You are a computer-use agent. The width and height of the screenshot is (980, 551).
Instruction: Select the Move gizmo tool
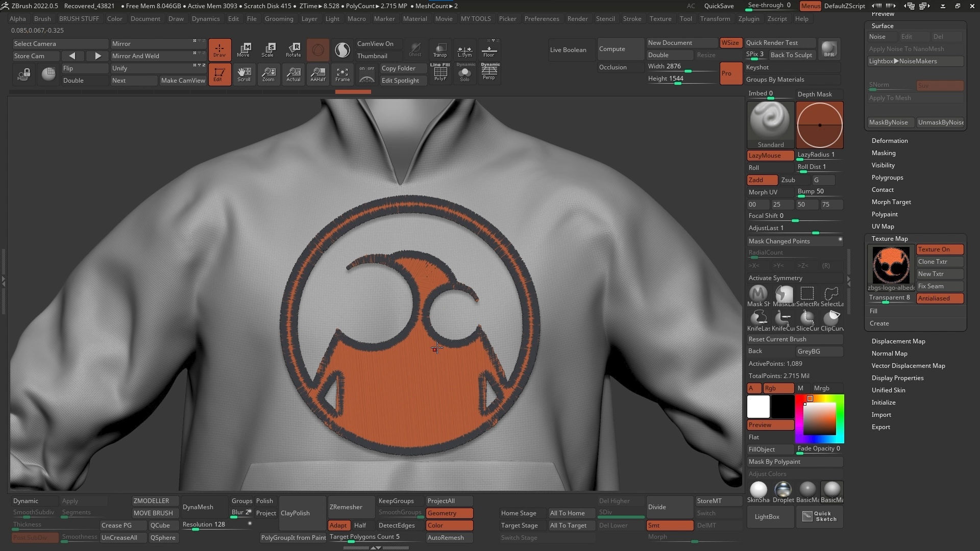(244, 49)
